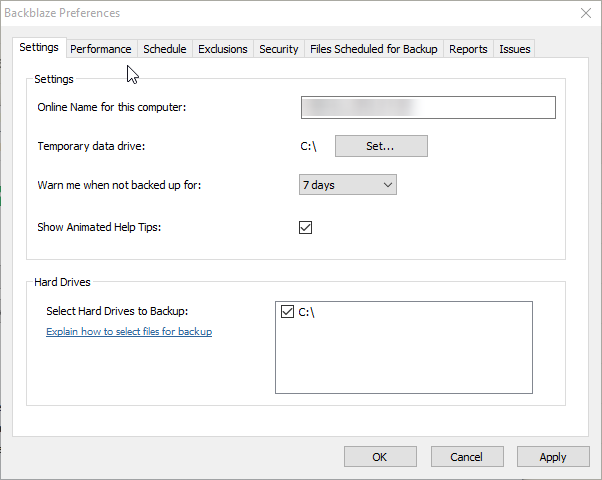Click the Apply button
This screenshot has height=480, width=602.
click(x=553, y=457)
